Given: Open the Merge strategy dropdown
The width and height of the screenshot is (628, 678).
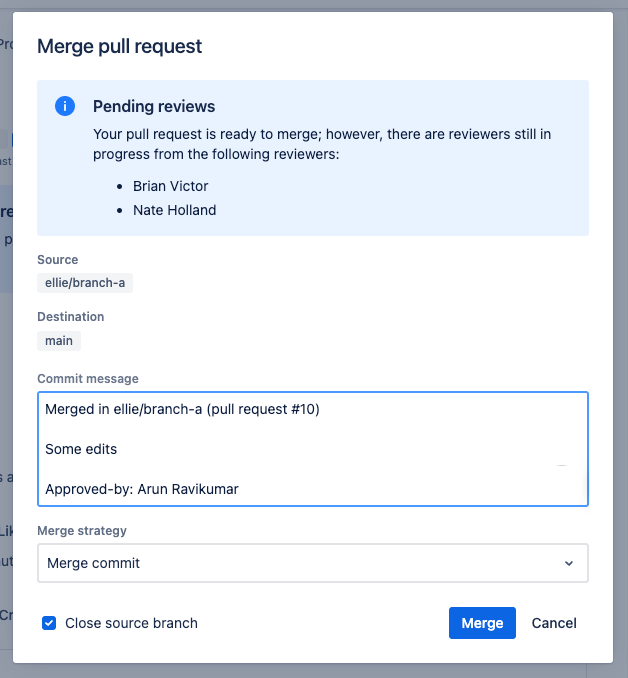Looking at the screenshot, I should (313, 563).
